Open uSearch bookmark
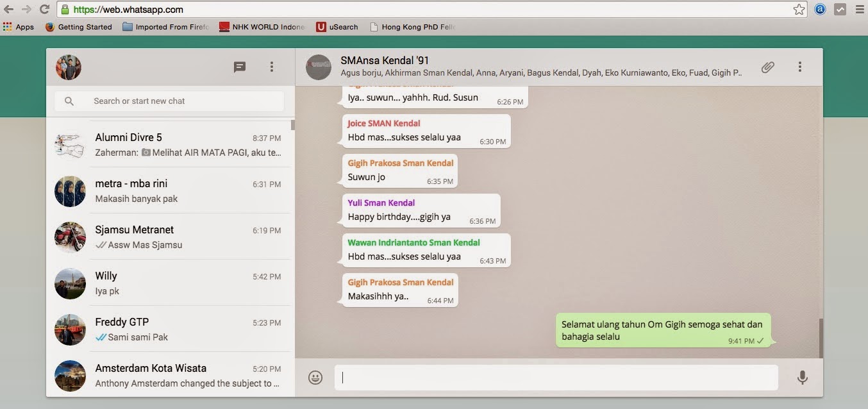868x409 pixels. pyautogui.click(x=337, y=27)
